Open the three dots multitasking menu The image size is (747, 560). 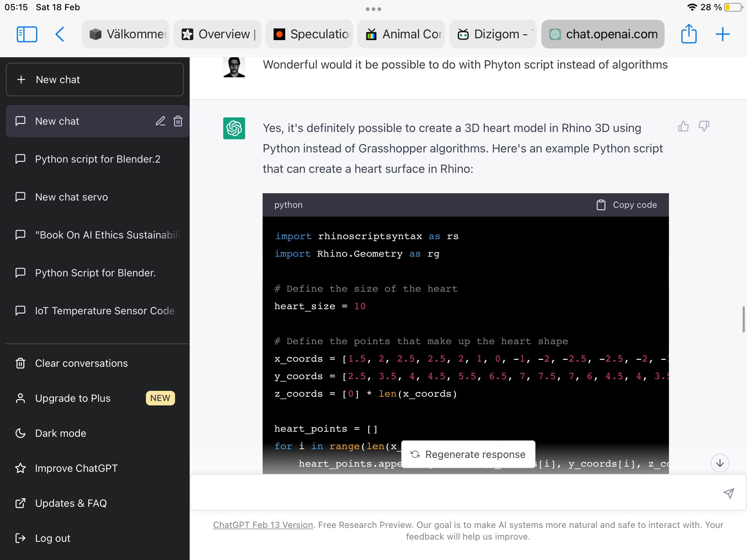click(x=373, y=9)
